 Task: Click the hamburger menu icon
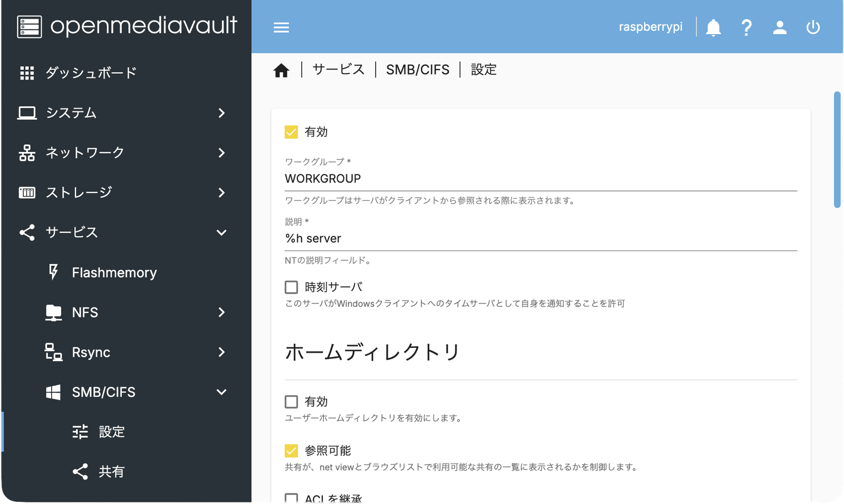281,27
